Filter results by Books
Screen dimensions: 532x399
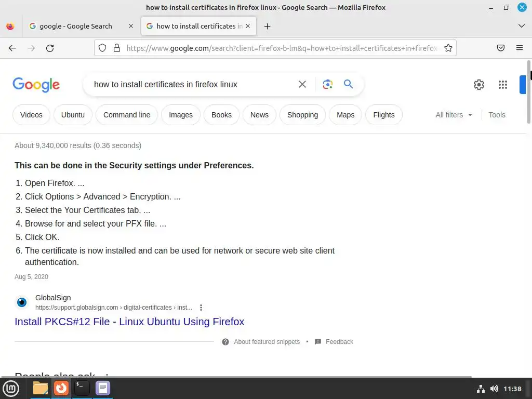pos(221,115)
